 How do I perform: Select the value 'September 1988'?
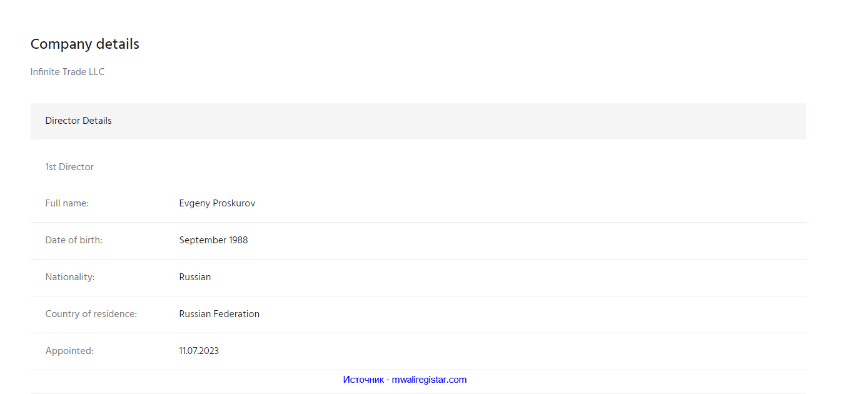213,241
